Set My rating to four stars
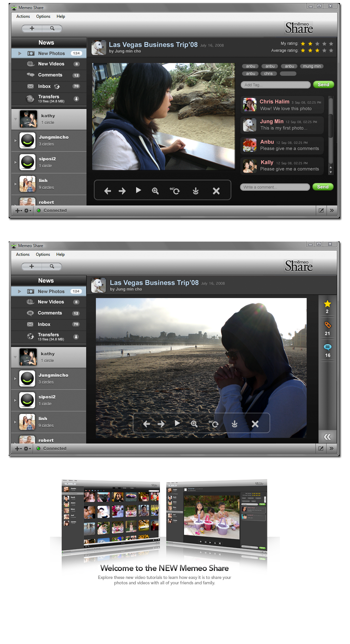The height and width of the screenshot is (644, 350). (x=324, y=44)
